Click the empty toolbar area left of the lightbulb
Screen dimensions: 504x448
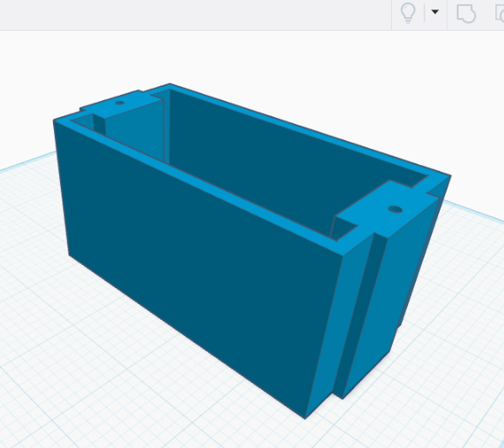[x=193, y=15]
